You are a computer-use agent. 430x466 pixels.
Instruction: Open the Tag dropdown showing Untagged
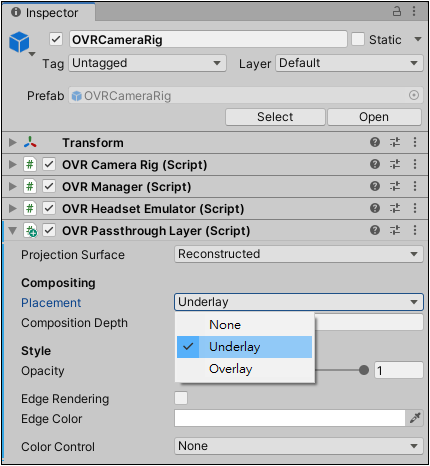(147, 63)
